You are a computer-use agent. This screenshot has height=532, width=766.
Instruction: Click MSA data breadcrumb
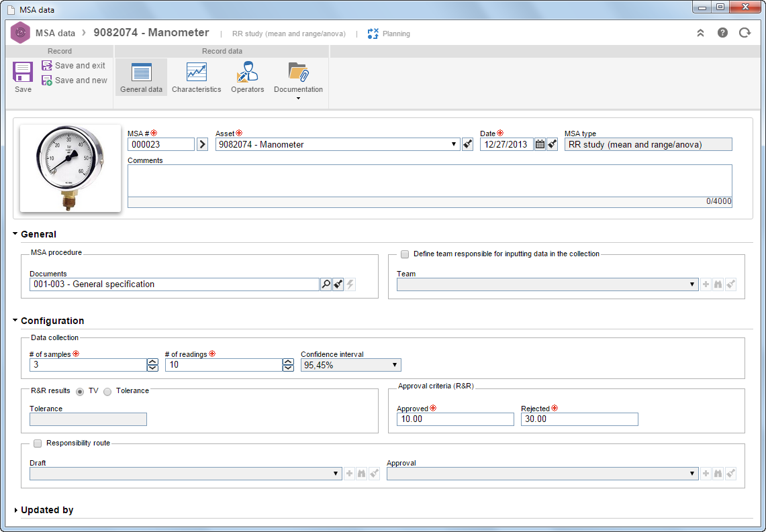click(x=55, y=33)
